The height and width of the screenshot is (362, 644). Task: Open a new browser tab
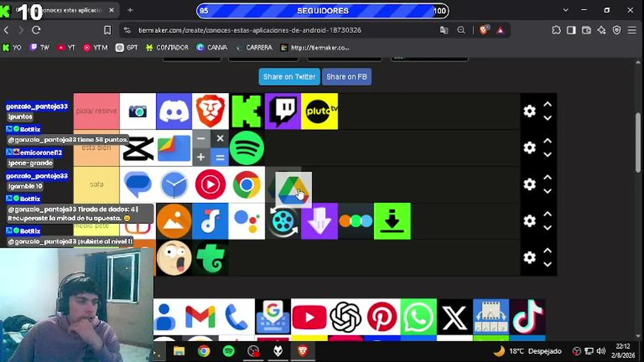click(130, 10)
